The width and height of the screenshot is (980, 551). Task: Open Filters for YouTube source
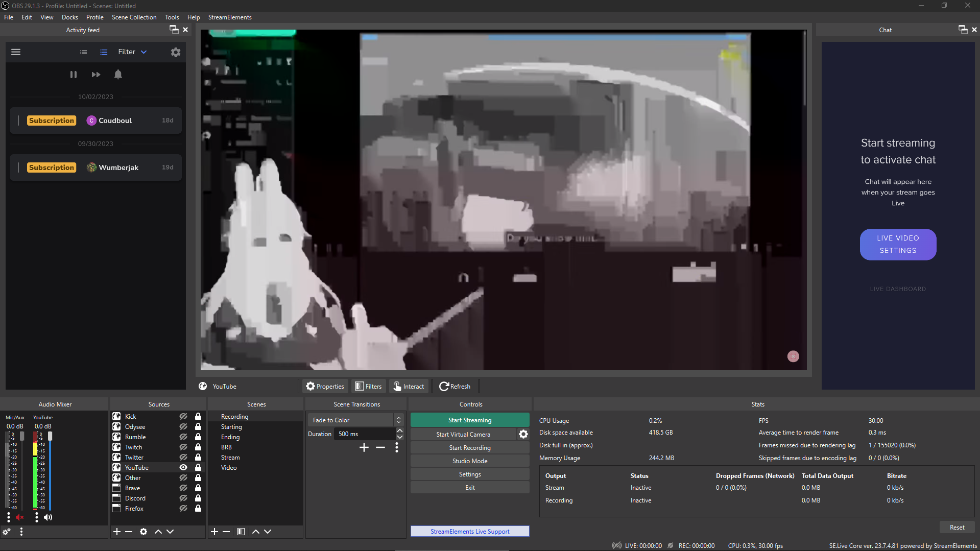click(x=368, y=386)
